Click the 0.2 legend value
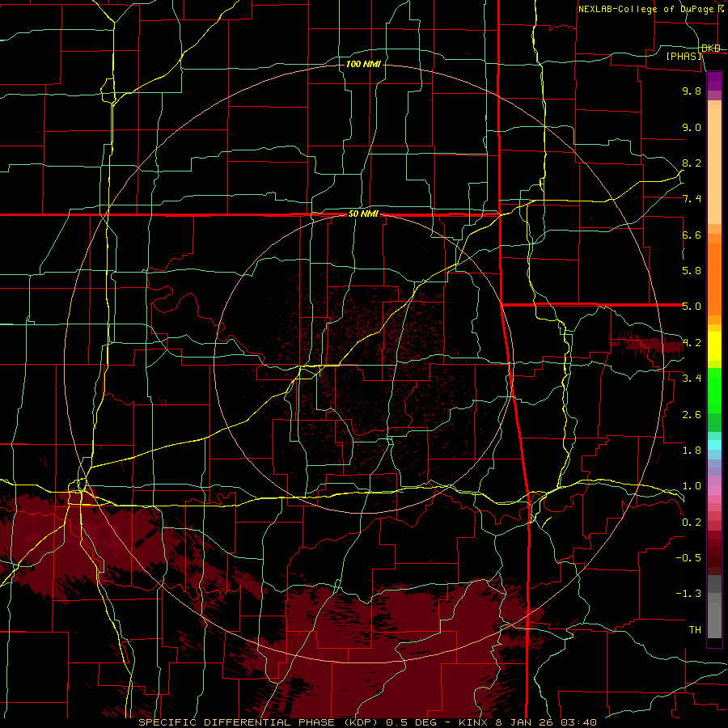Screen dimensions: 728x728 coord(692,523)
